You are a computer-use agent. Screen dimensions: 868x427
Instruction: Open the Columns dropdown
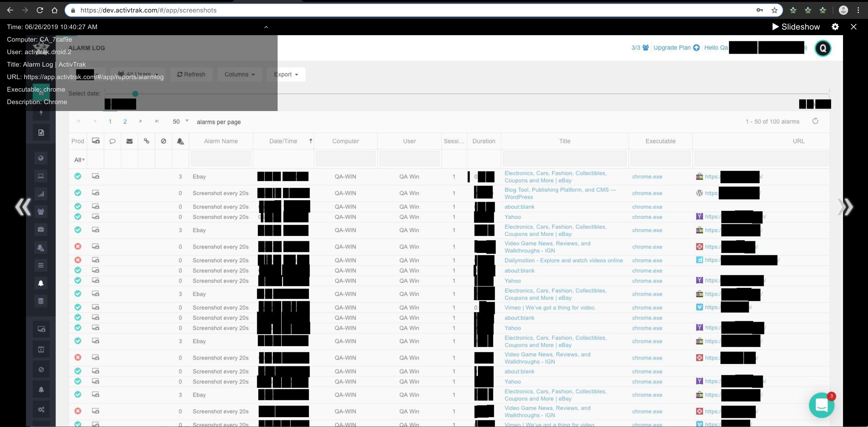[240, 74]
